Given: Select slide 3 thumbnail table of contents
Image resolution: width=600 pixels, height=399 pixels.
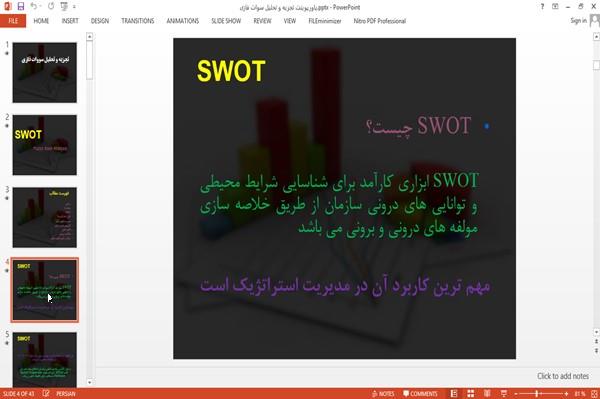Looking at the screenshot, I should pyautogui.click(x=45, y=217).
